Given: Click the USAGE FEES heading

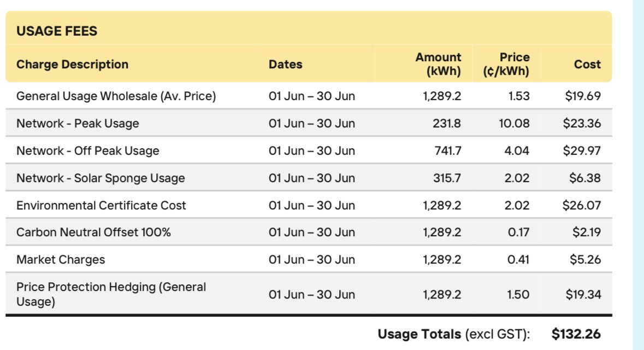Looking at the screenshot, I should point(57,31).
